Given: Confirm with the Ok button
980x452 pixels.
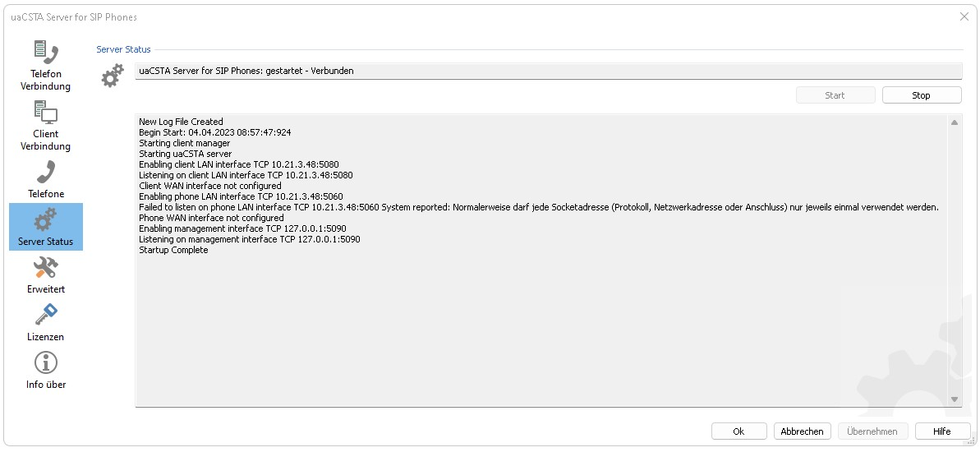Looking at the screenshot, I should pyautogui.click(x=738, y=431).
